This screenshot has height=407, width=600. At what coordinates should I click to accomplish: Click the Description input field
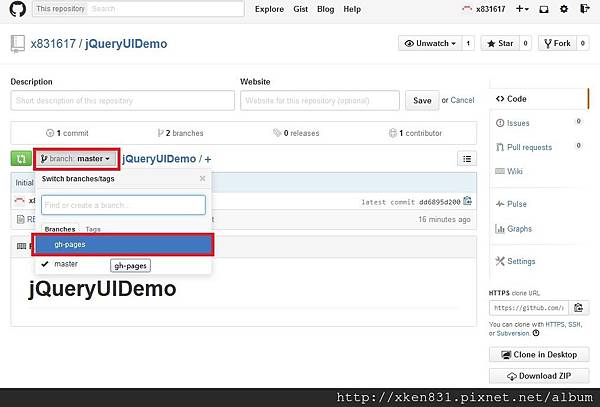(122, 101)
